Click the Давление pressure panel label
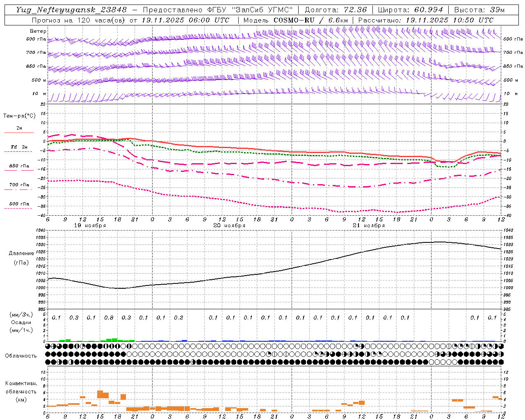 click(x=21, y=253)
